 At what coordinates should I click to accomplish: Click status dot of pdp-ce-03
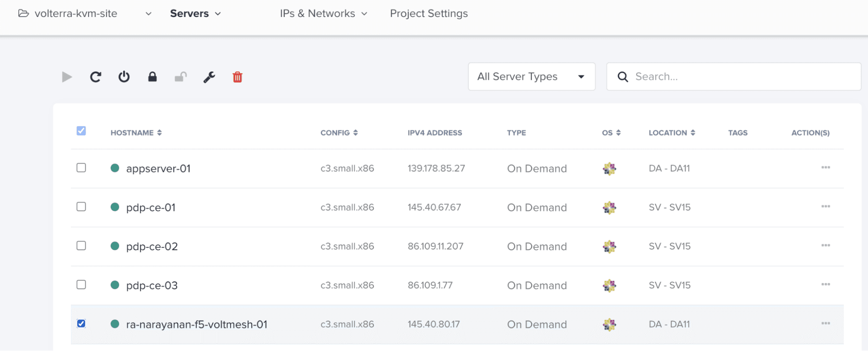pos(115,285)
